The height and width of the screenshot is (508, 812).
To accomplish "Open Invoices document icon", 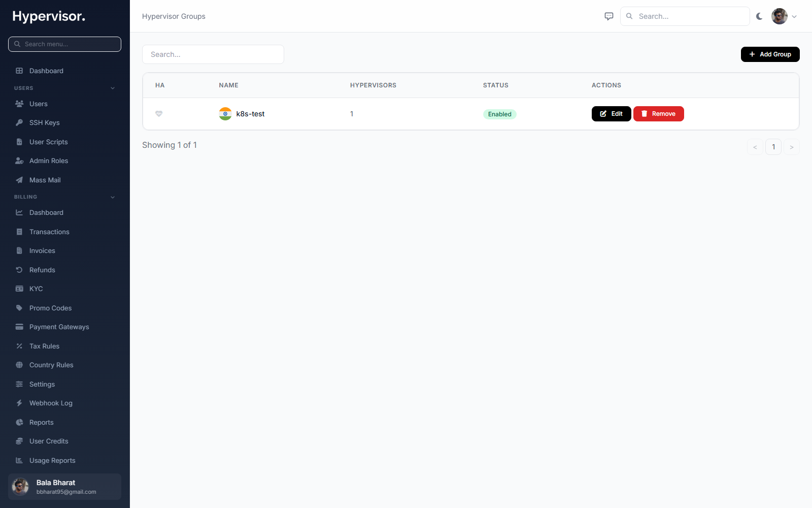I will 19,250.
